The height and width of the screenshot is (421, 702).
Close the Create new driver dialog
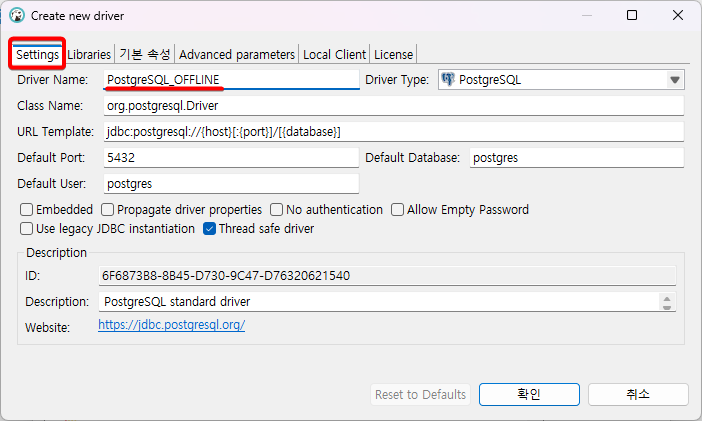678,15
